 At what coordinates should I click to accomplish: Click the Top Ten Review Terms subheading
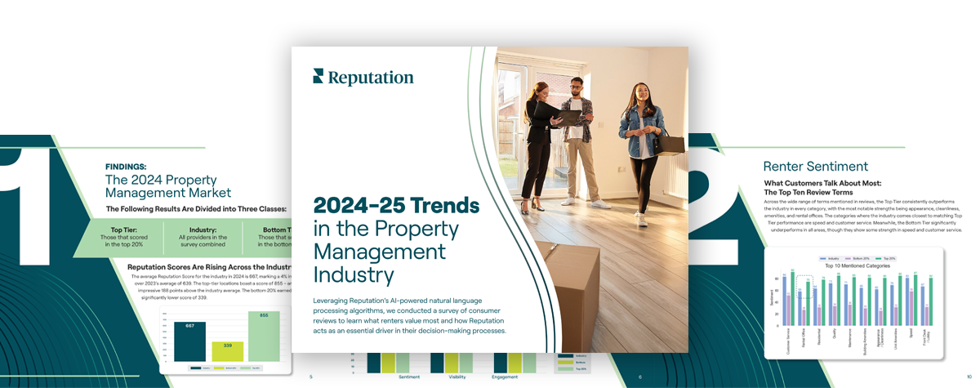pos(808,192)
